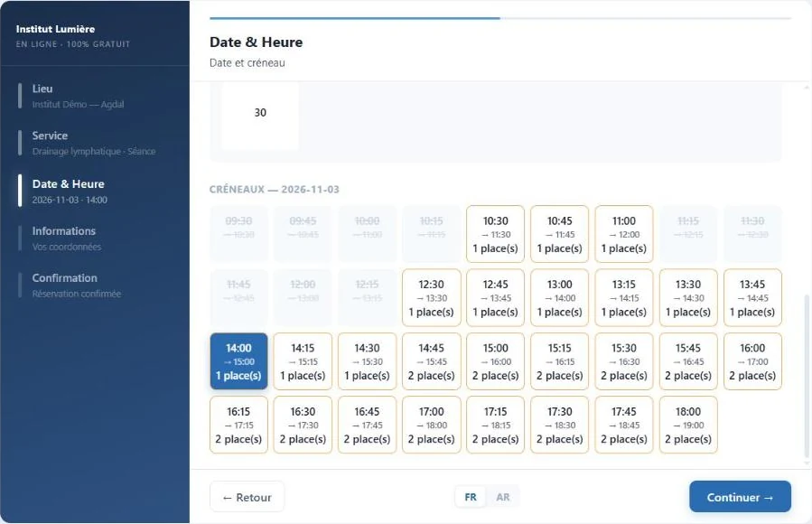Select the 11:00 time slot
The image size is (812, 524).
click(623, 234)
